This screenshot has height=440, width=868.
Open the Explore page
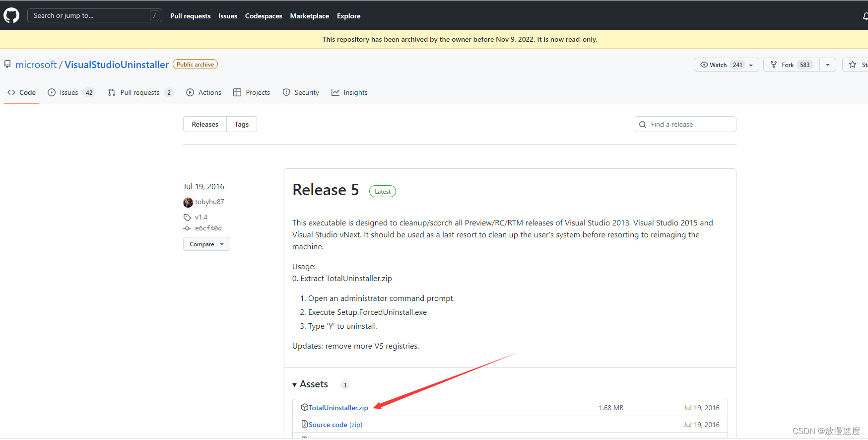point(348,16)
